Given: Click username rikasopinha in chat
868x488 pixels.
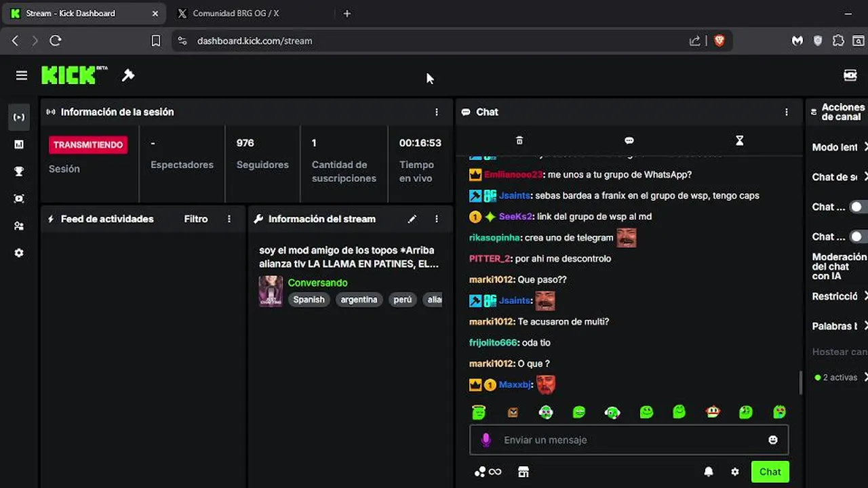Looking at the screenshot, I should click(494, 238).
